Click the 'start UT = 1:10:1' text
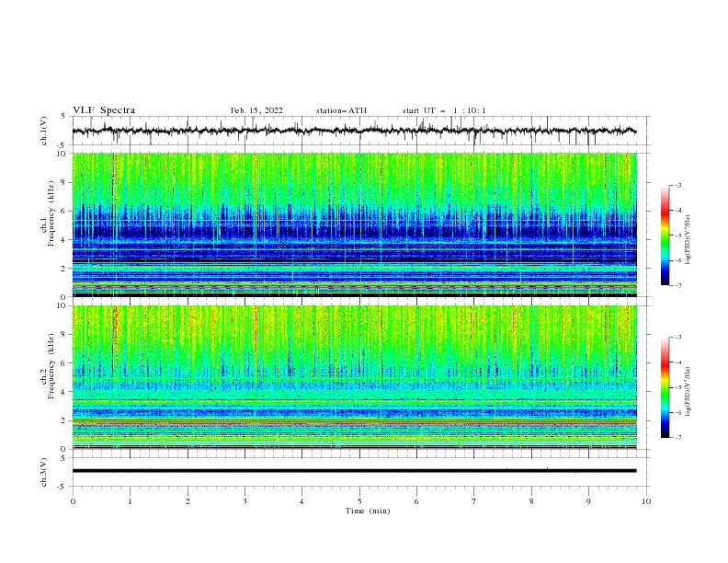The image size is (728, 563). tap(444, 110)
